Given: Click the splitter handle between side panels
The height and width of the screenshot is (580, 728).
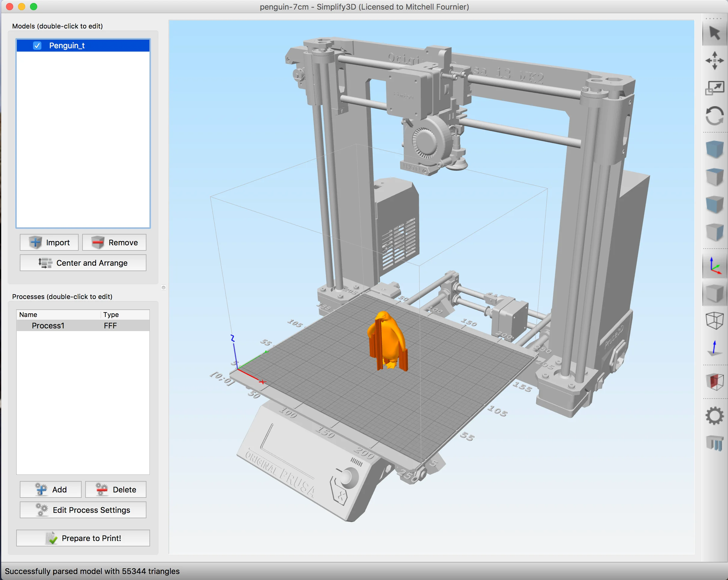Looking at the screenshot, I should 164,288.
